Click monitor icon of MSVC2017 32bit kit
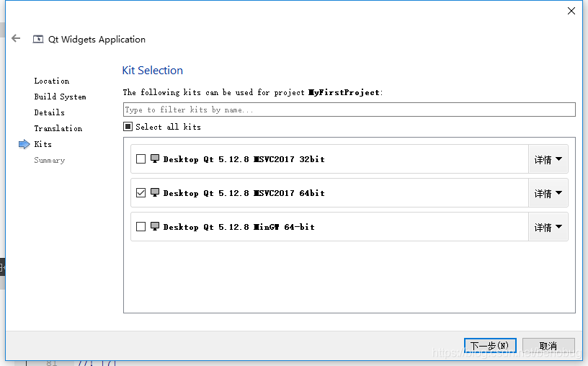 [x=155, y=159]
